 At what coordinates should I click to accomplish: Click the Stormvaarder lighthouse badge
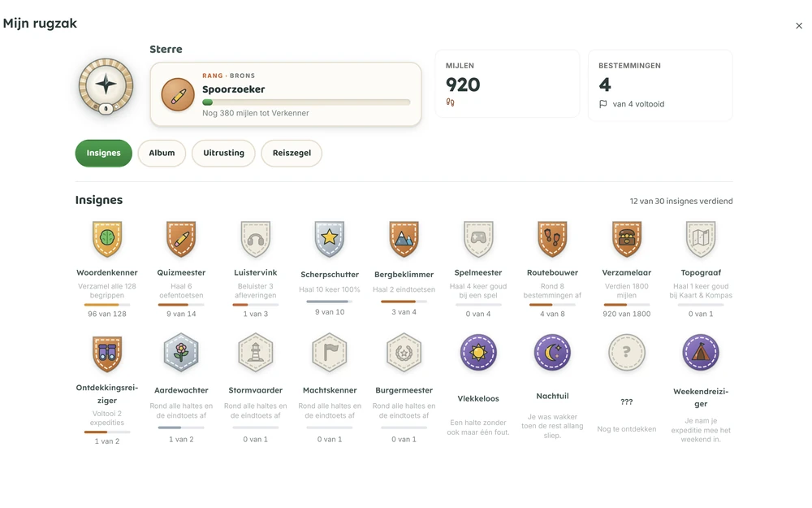[255, 353]
